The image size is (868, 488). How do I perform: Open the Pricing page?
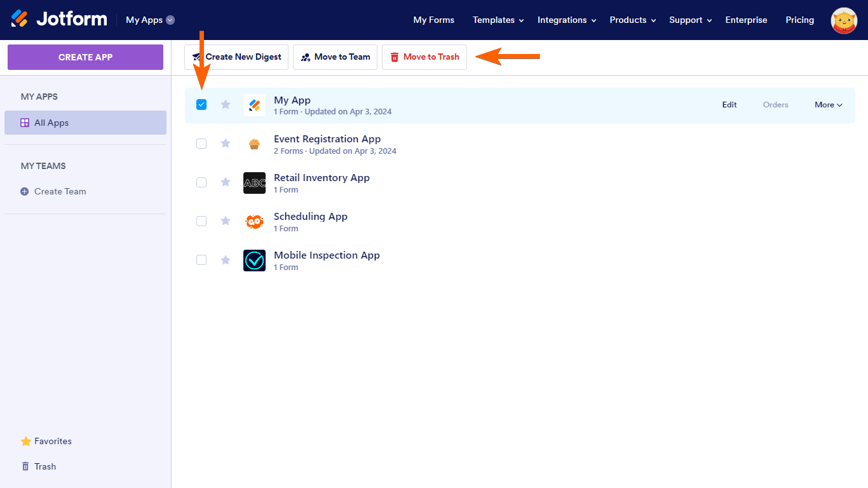click(x=799, y=20)
